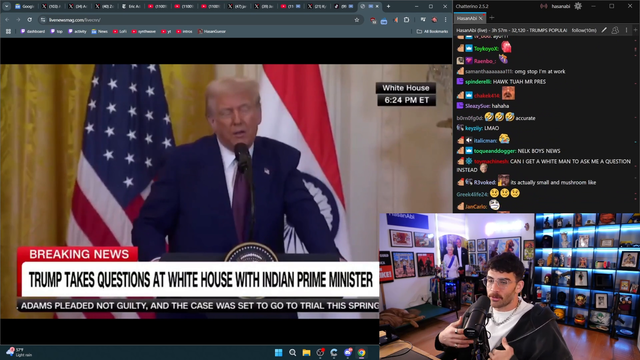Open the Chatterino split three-dot menu
640x360 pixels.
[627, 30]
